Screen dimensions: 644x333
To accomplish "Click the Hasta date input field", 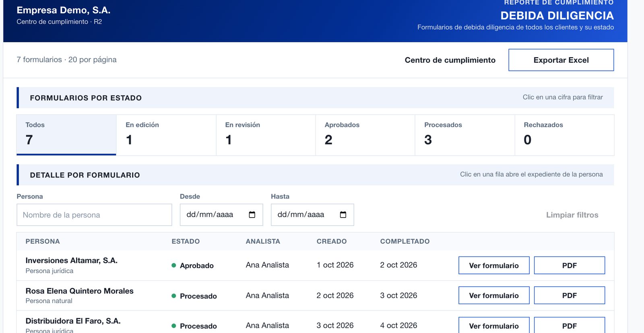I will (312, 215).
